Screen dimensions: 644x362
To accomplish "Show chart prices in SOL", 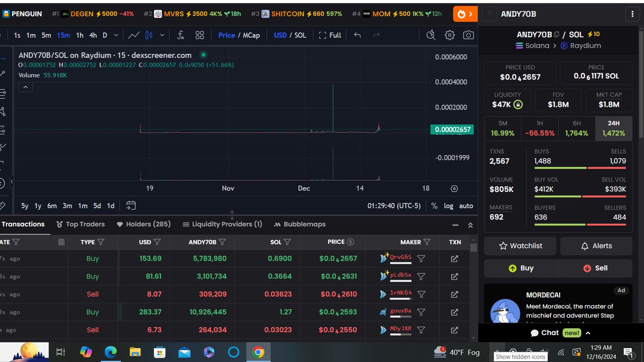I will point(300,35).
